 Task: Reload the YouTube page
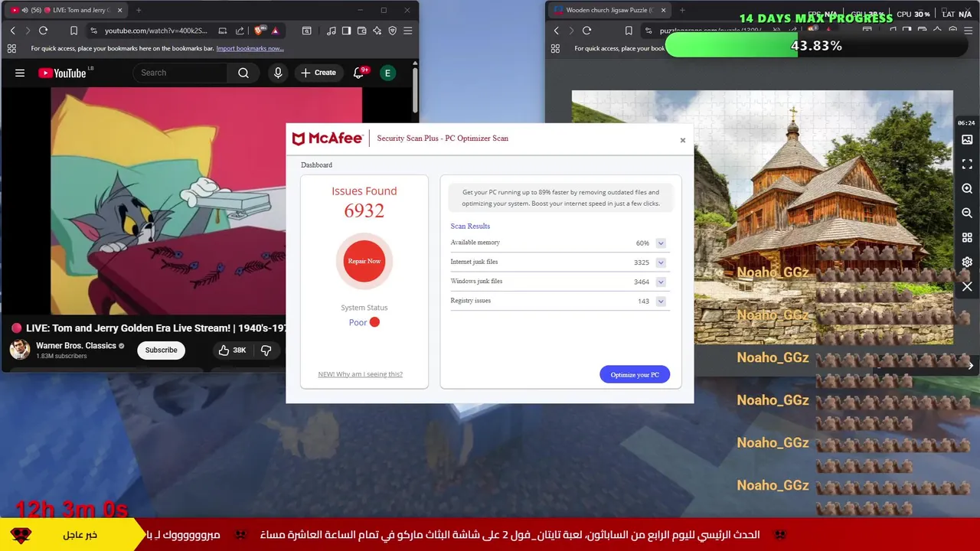44,31
